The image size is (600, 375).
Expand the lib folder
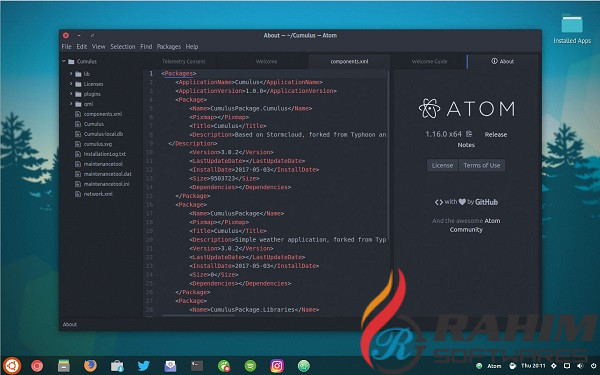click(71, 73)
